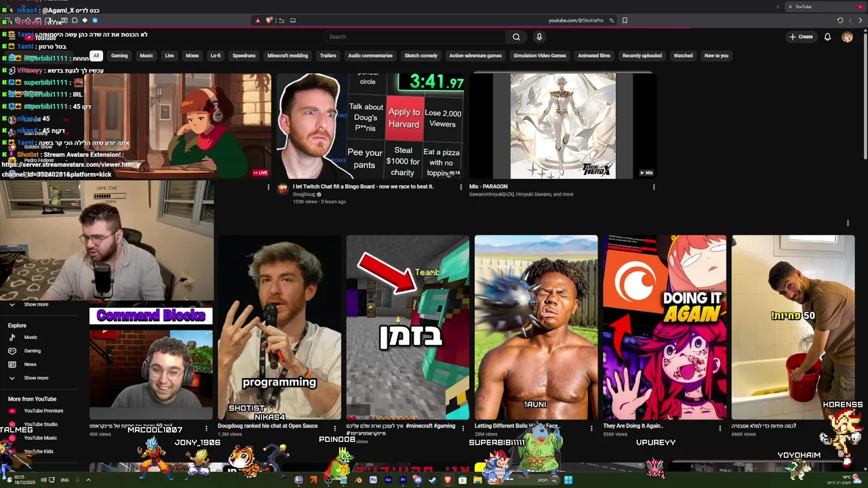This screenshot has width=868, height=488.
Task: Open the notifications bell
Action: pyautogui.click(x=827, y=37)
